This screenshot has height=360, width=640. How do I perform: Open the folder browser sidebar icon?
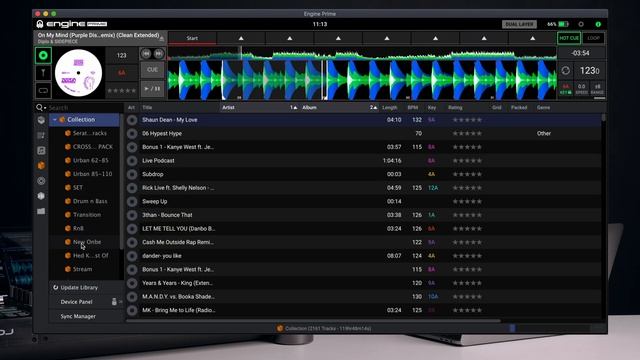(x=41, y=211)
